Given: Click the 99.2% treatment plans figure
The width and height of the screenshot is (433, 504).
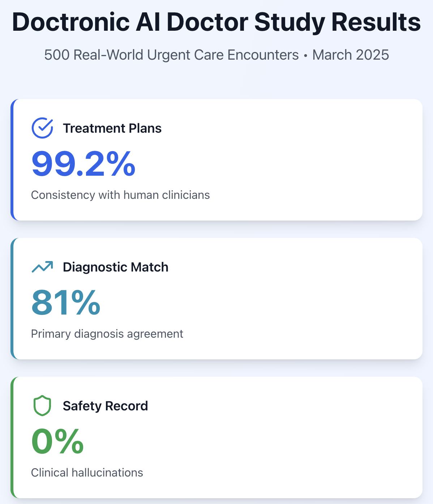Looking at the screenshot, I should (x=83, y=165).
